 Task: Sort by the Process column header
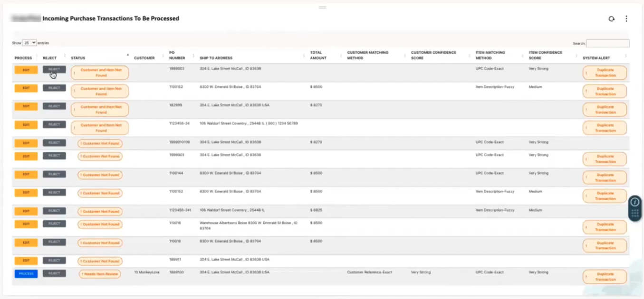(x=23, y=58)
